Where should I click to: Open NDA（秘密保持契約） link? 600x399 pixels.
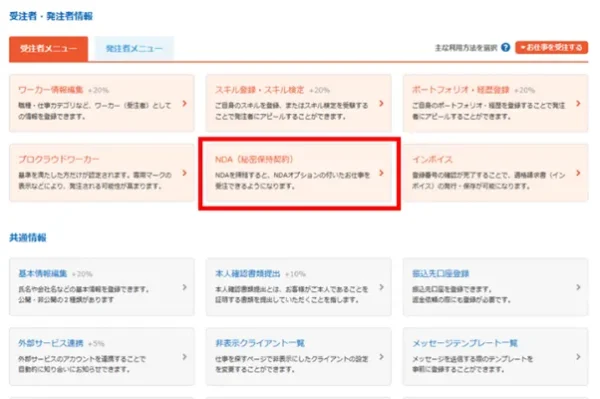point(254,159)
